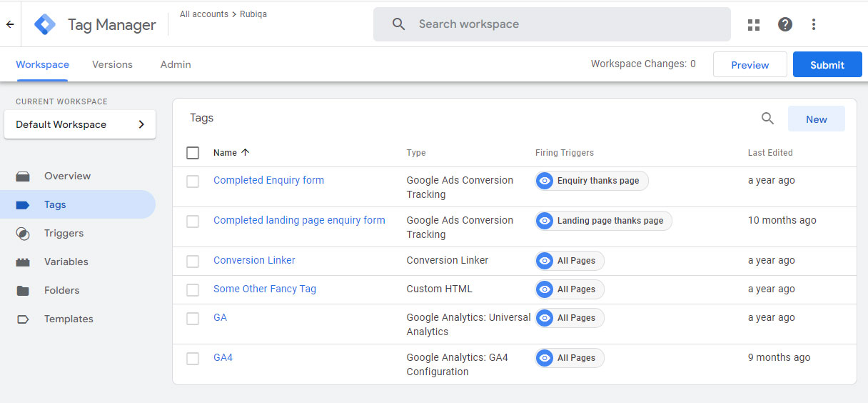Click the Templates sidebar icon
Screen dimensions: 868x403
[x=23, y=319]
